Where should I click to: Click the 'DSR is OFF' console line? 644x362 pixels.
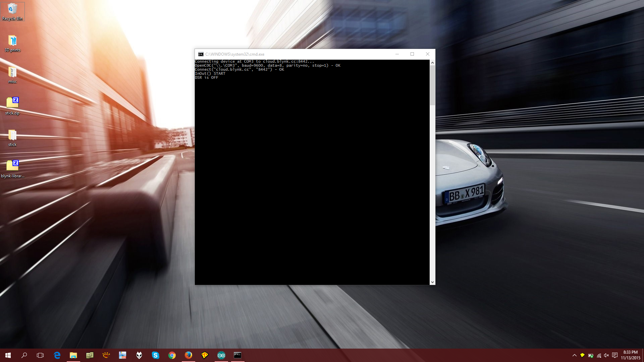tap(207, 78)
